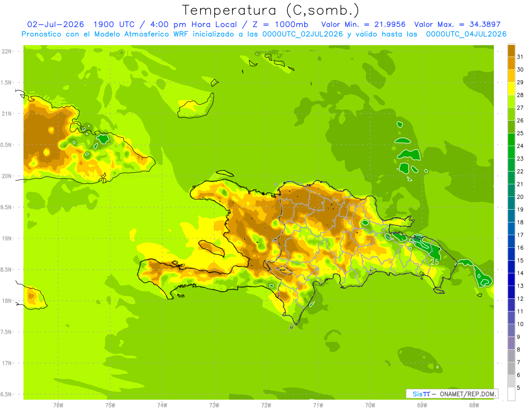Click the "74W" longitude label

(x=162, y=405)
